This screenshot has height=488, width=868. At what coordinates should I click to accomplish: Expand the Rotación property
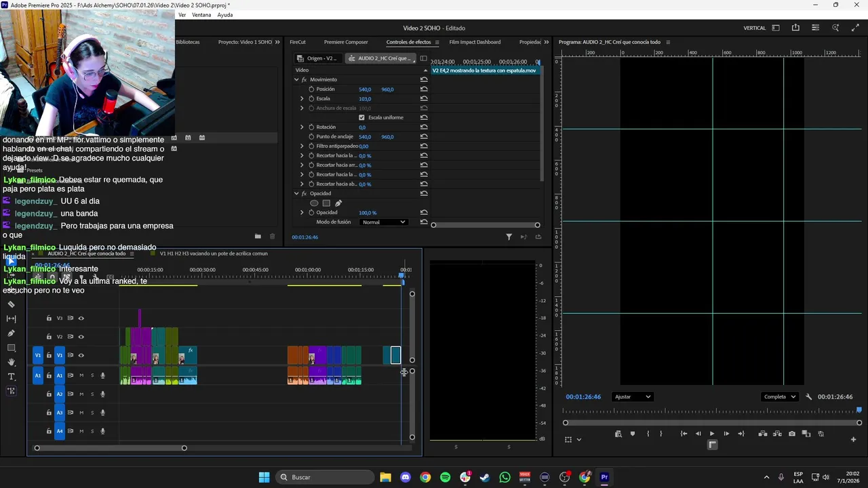click(x=302, y=127)
